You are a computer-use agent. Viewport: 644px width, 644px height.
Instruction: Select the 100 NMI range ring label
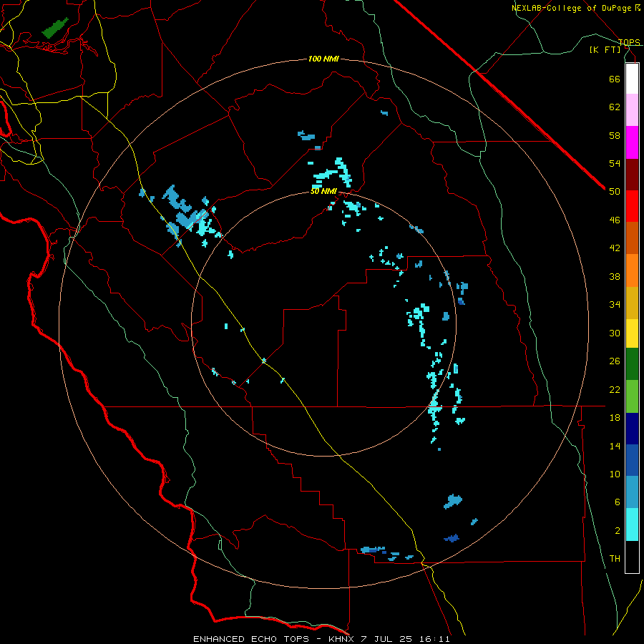pyautogui.click(x=323, y=59)
